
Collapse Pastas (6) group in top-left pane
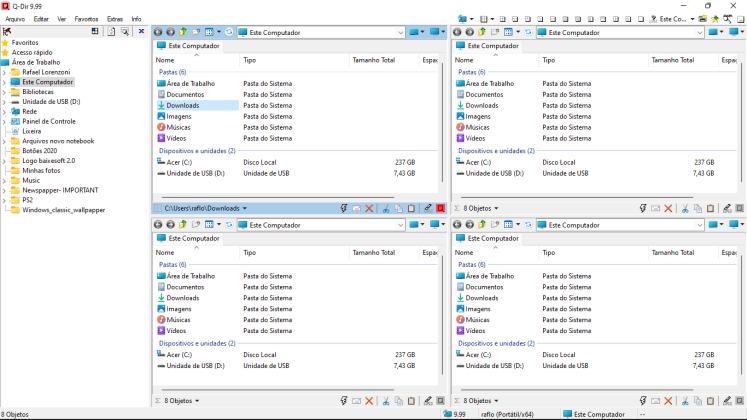[172, 72]
